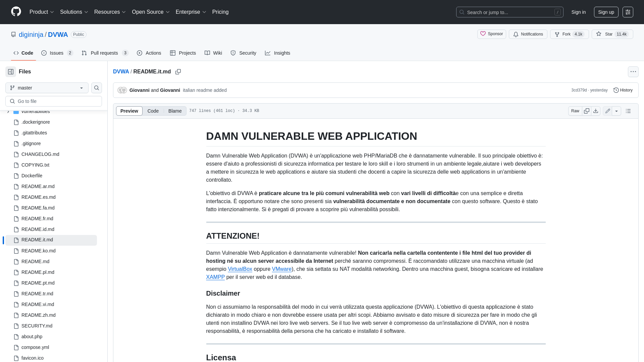644x362 pixels.
Task: Open the Pricing page
Action: [220, 12]
